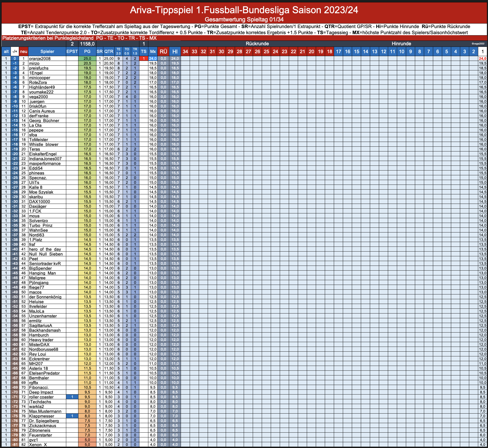This screenshot has height=448, width=488.
Task: Select matchday 12 column header
Action: (x=384, y=51)
